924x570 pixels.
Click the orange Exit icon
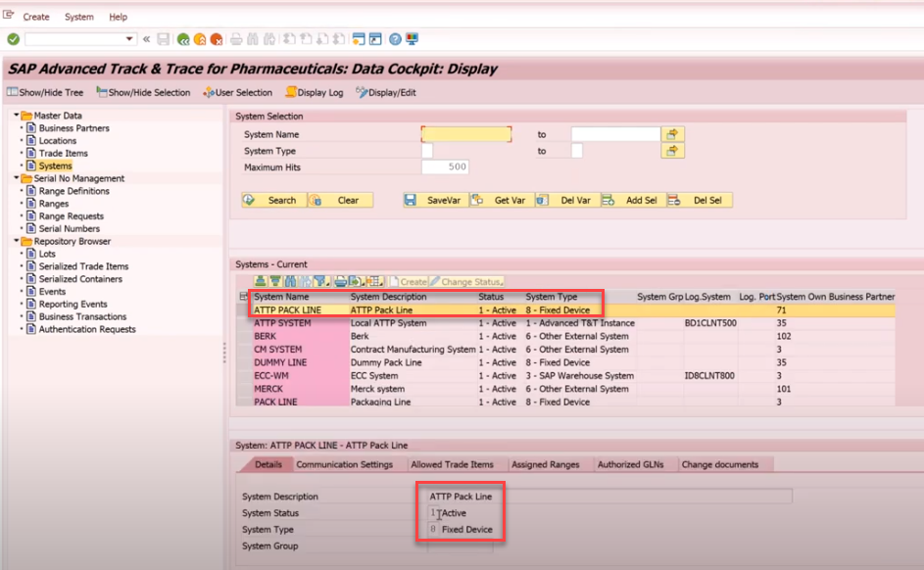click(x=200, y=39)
